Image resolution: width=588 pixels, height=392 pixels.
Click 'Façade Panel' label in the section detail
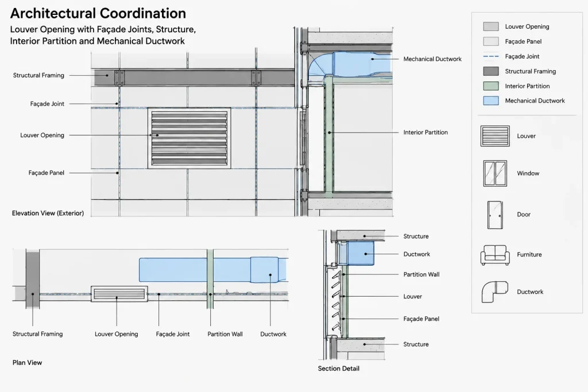[x=421, y=319]
